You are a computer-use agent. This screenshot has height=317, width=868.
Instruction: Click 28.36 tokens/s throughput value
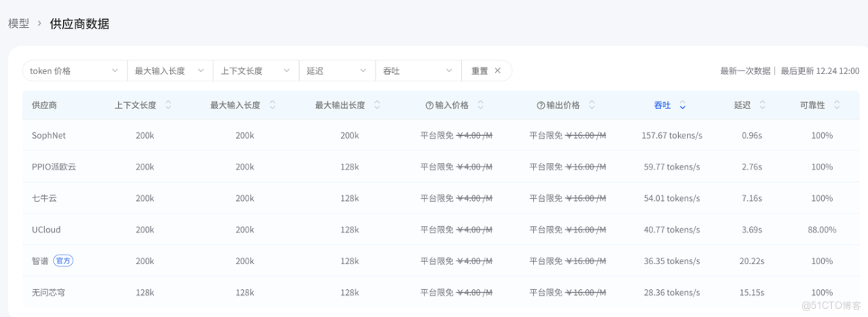tap(672, 292)
